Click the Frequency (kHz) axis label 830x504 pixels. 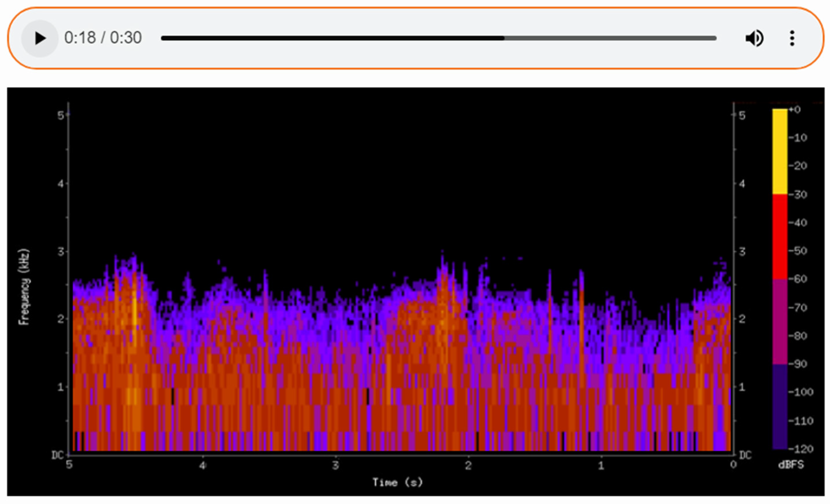(24, 287)
